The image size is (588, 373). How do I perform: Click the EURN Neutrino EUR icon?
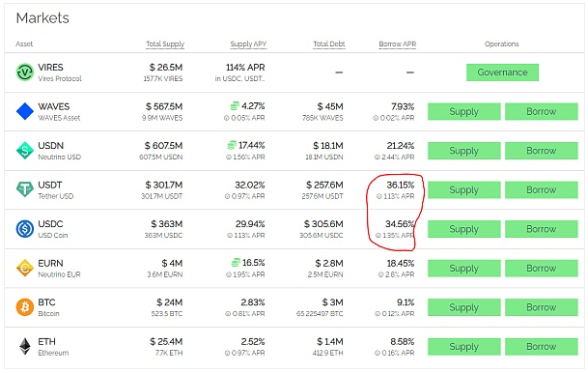point(25,268)
